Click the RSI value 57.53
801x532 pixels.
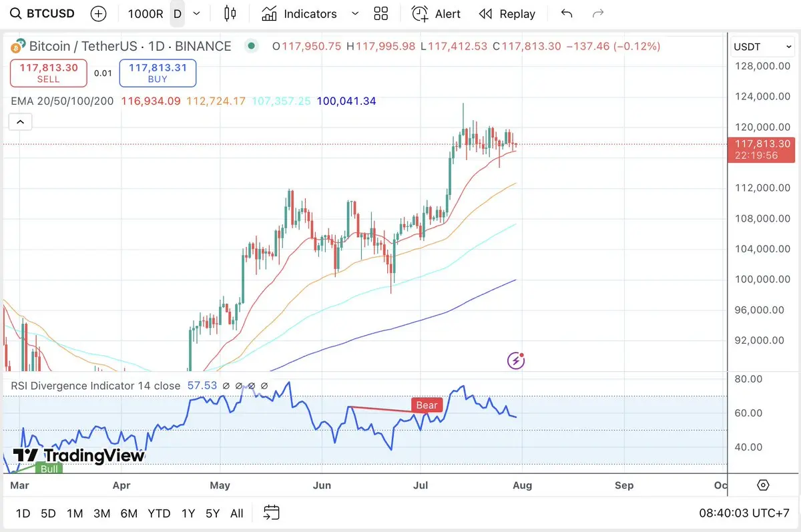click(x=201, y=386)
